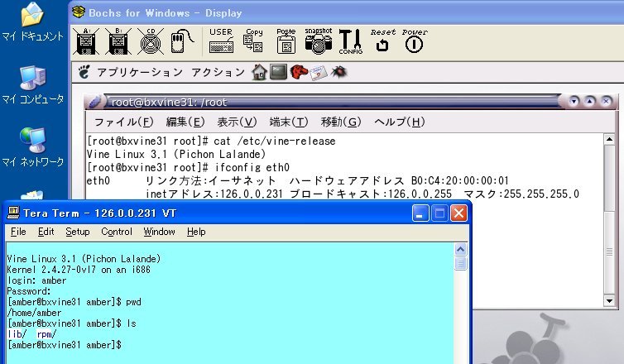The height and width of the screenshot is (364, 624).
Task: Open the Tera Term Control menu
Action: [117, 232]
